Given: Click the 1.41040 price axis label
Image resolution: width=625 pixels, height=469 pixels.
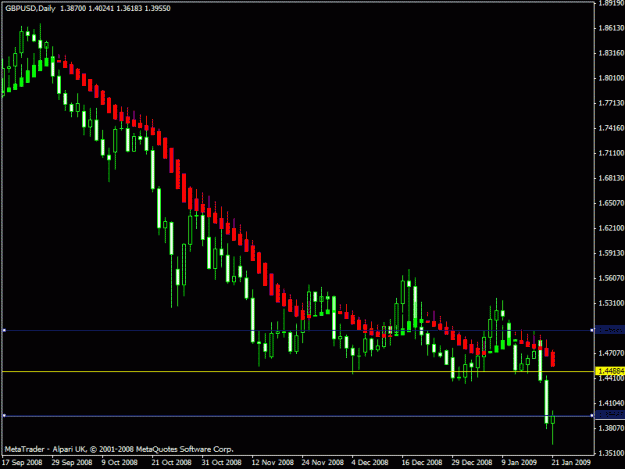Looking at the screenshot, I should tap(611, 403).
